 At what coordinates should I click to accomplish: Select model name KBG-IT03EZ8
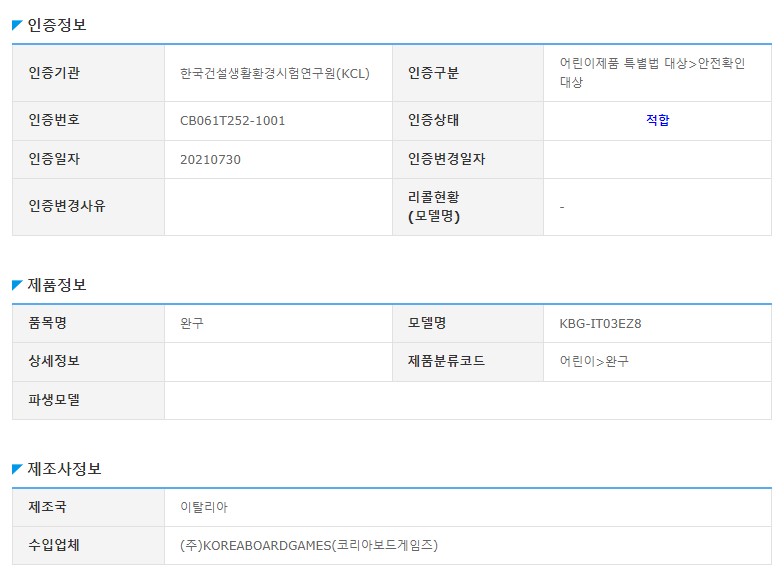[600, 324]
